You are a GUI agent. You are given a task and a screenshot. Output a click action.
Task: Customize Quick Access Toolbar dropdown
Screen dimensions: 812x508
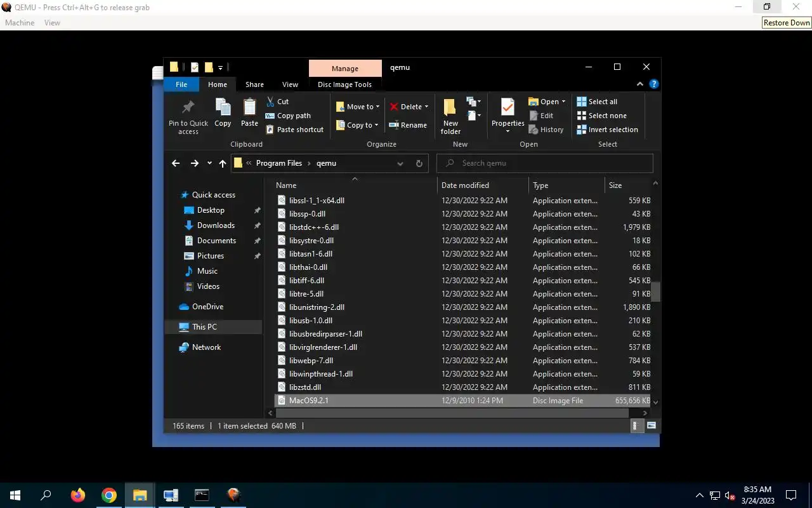(221, 67)
